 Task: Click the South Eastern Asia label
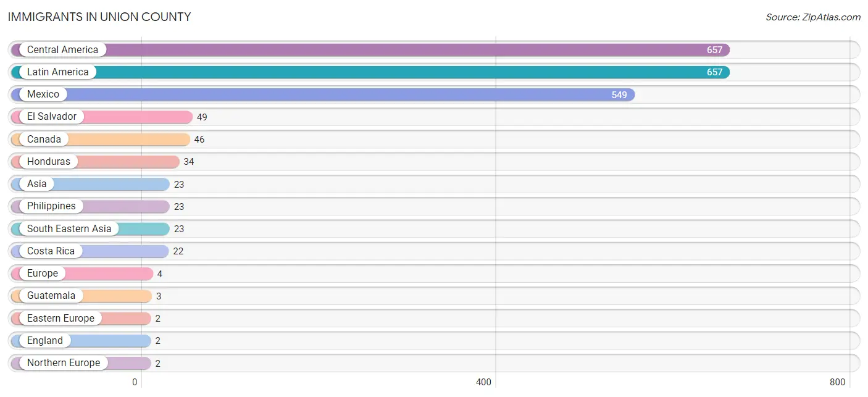(69, 229)
